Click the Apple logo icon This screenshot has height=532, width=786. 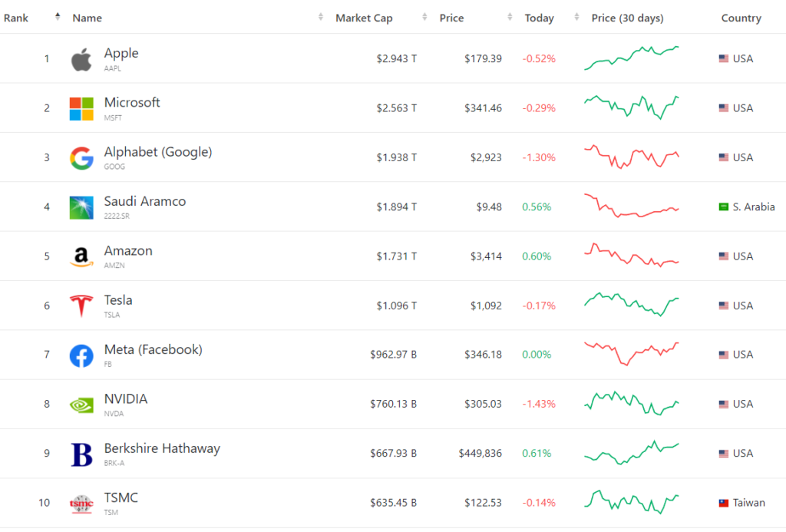[x=81, y=60]
